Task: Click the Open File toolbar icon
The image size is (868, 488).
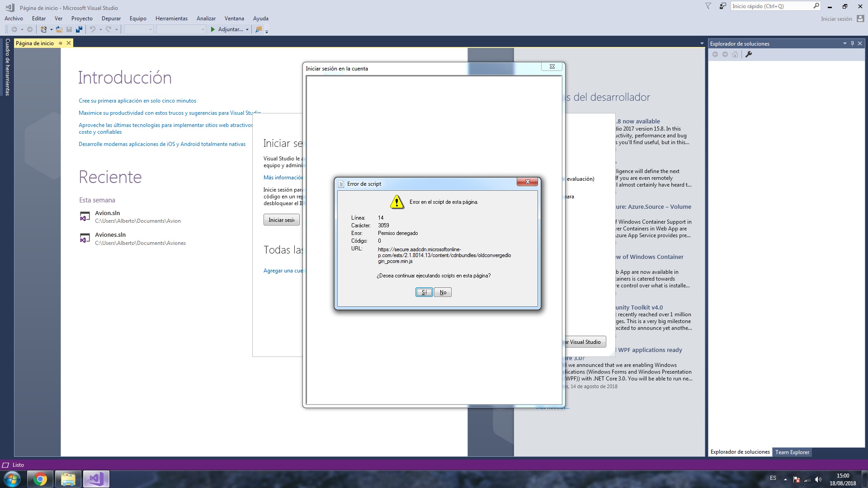Action: point(59,29)
